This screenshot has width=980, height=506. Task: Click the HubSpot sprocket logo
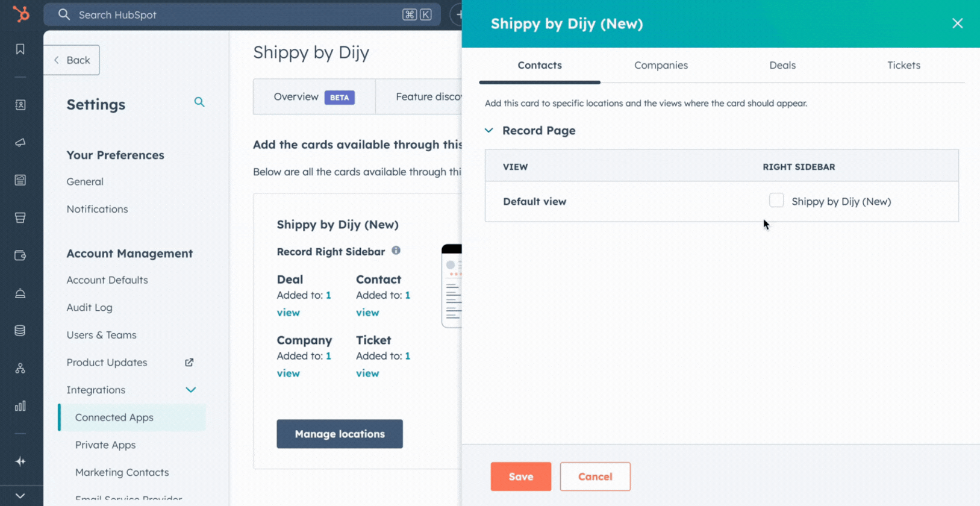click(21, 14)
